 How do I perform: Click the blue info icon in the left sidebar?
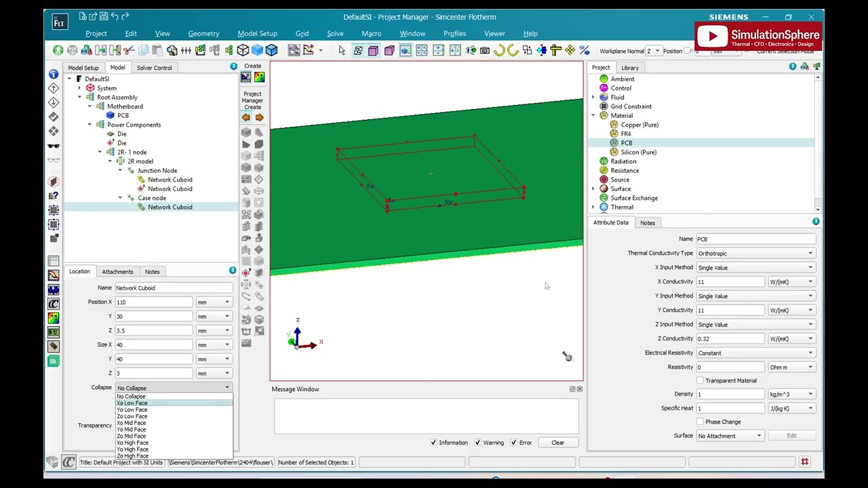54,74
